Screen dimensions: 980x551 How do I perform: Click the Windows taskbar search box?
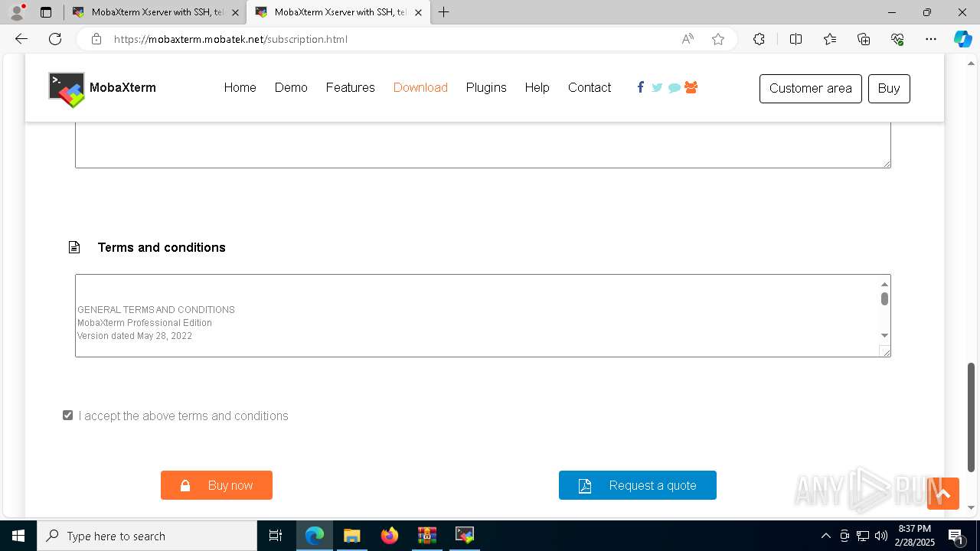point(147,536)
